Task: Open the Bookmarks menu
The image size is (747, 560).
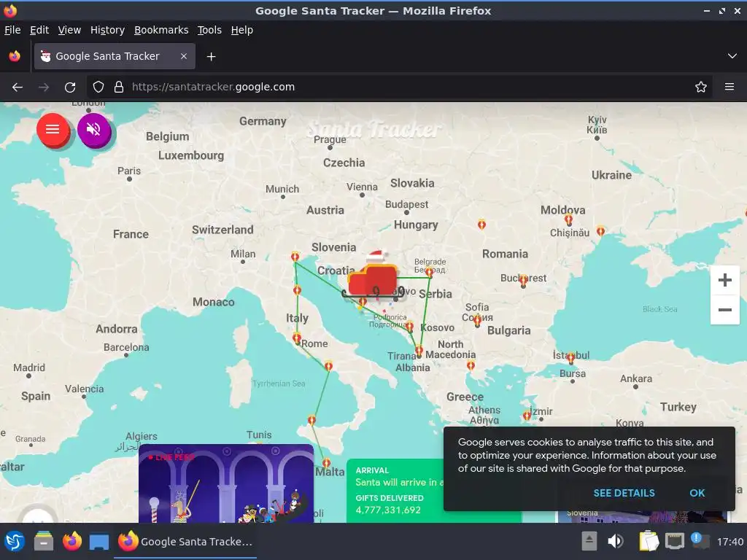Action: click(x=161, y=30)
